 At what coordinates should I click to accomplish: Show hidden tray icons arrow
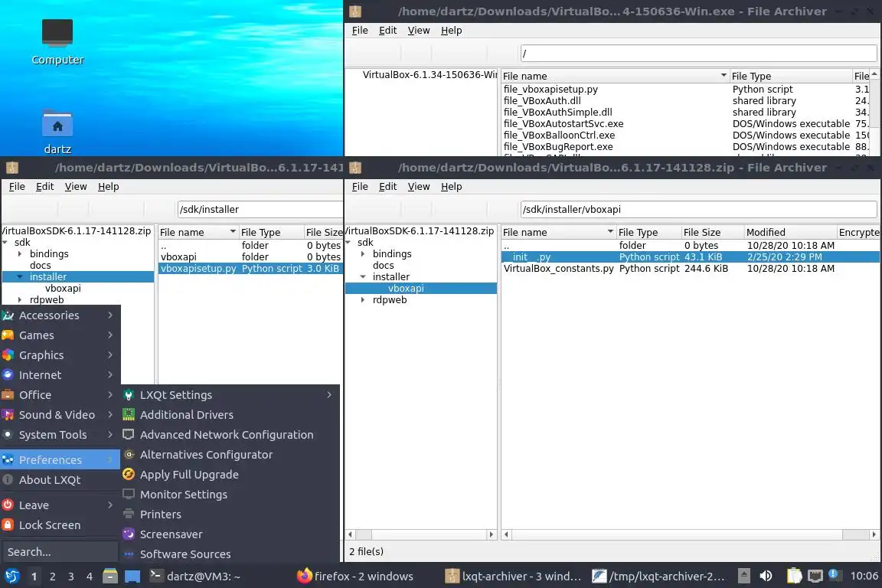pyautogui.click(x=743, y=576)
